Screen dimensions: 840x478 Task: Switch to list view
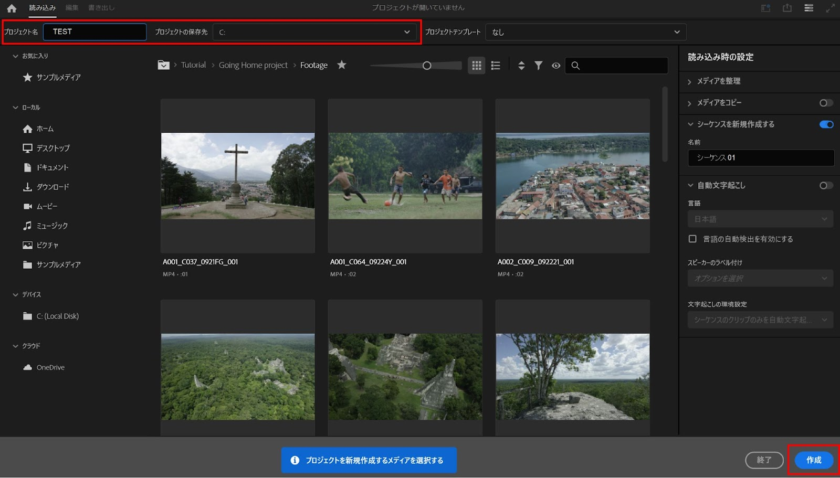click(495, 65)
